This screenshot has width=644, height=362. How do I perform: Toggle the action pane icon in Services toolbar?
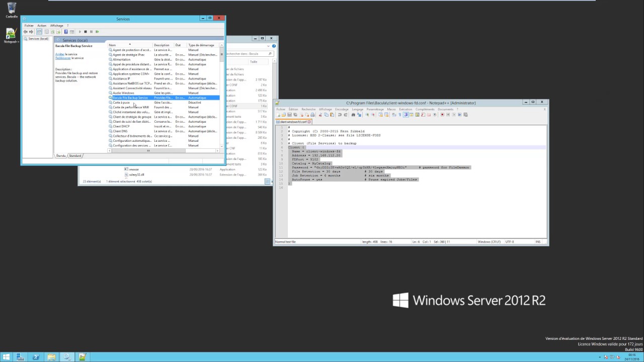(x=72, y=32)
